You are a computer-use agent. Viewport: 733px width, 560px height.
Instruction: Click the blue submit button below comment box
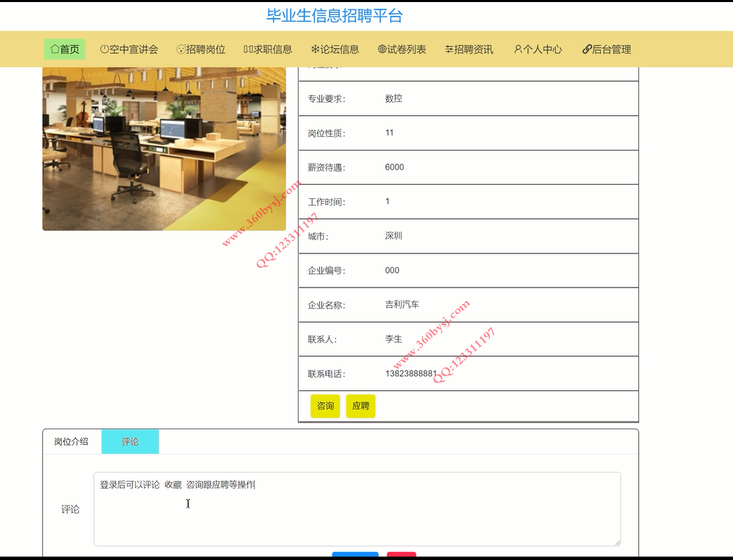coord(355,555)
